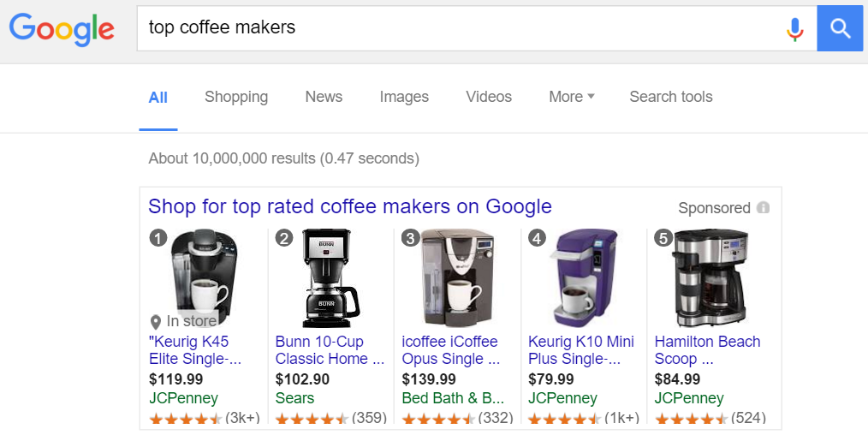Open the More dropdown menu
This screenshot has height=447, width=868.
tap(571, 97)
